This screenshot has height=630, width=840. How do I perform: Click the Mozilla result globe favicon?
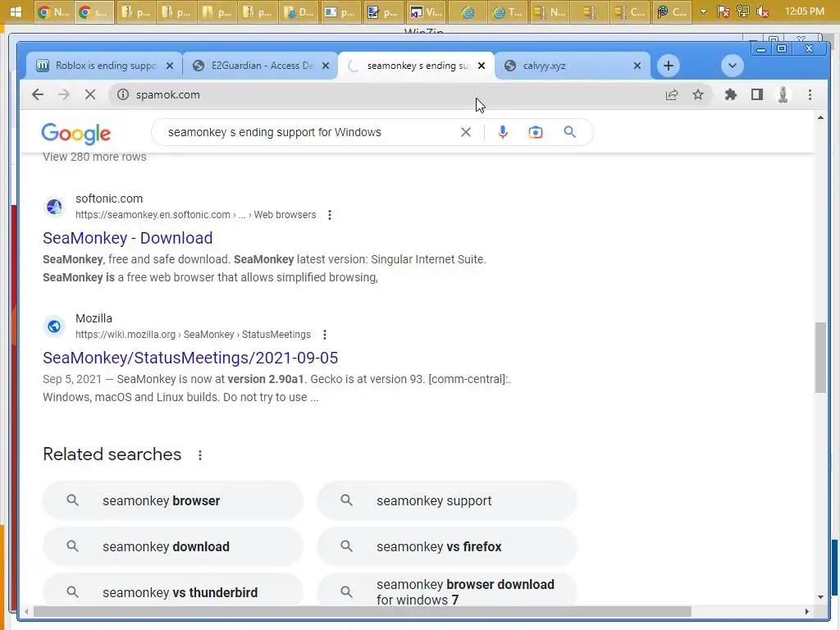pyautogui.click(x=54, y=326)
